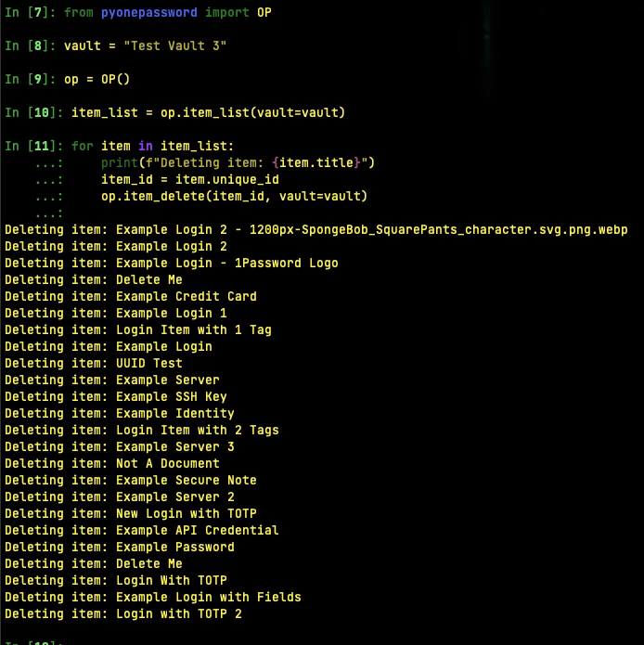Click the op.item_delete call line
The height and width of the screenshot is (645, 644).
(234, 196)
